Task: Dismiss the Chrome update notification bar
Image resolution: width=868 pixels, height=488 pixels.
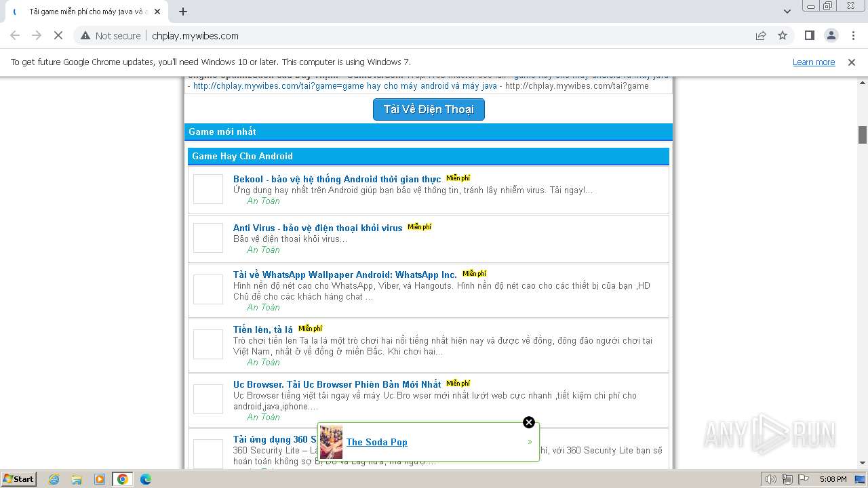Action: pos(852,62)
